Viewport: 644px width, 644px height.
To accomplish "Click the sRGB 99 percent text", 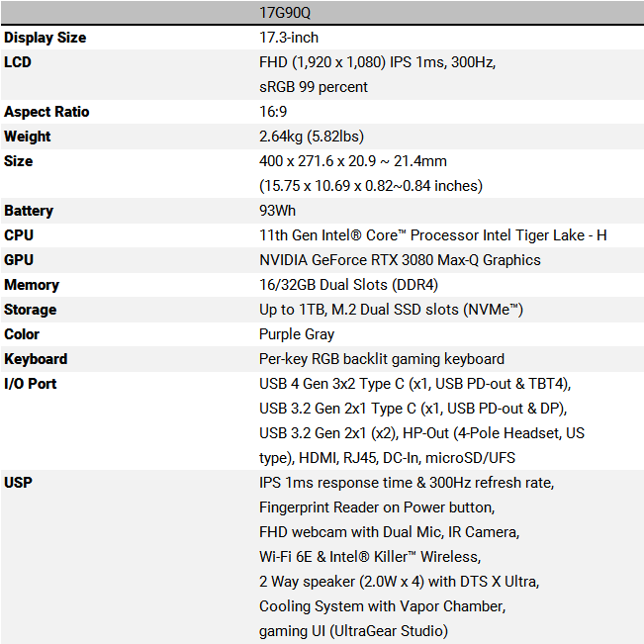I will click(x=314, y=87).
